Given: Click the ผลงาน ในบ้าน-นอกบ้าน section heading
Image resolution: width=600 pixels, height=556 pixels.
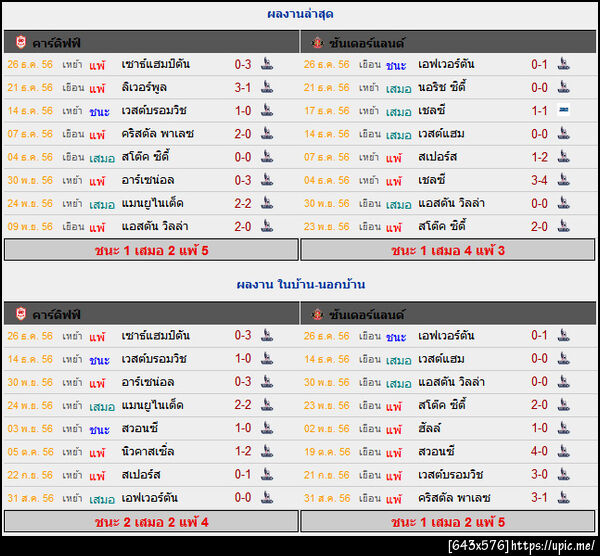Looking at the screenshot, I should 301,285.
